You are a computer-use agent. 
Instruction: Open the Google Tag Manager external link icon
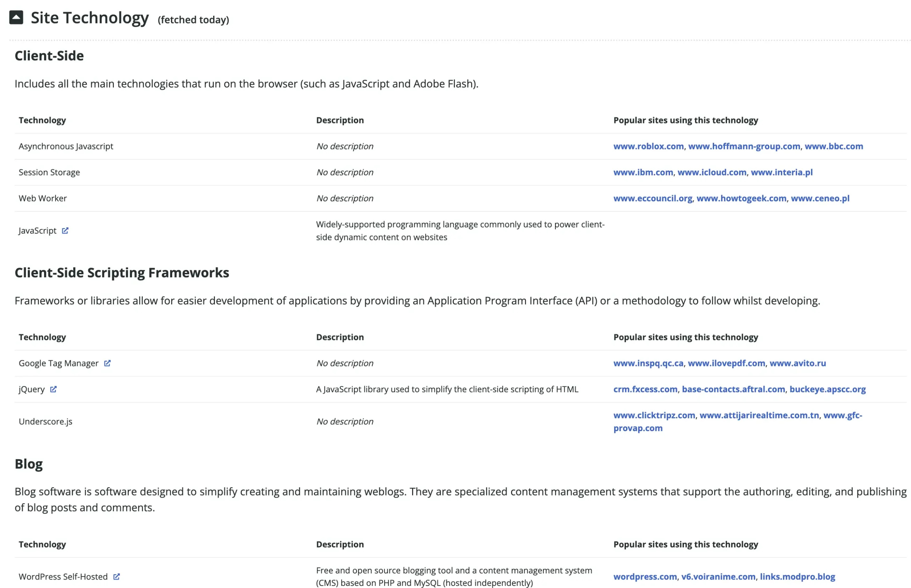click(x=107, y=363)
